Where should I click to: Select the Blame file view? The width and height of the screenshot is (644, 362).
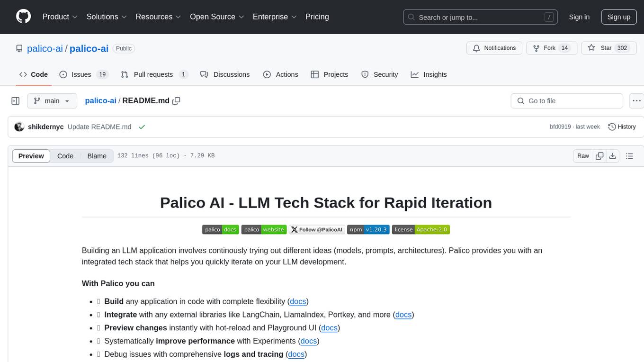point(97,156)
